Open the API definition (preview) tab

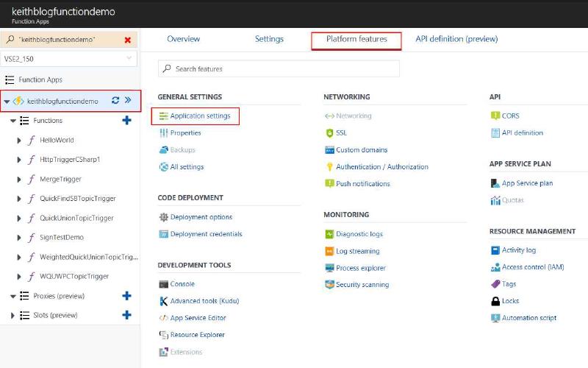click(456, 39)
